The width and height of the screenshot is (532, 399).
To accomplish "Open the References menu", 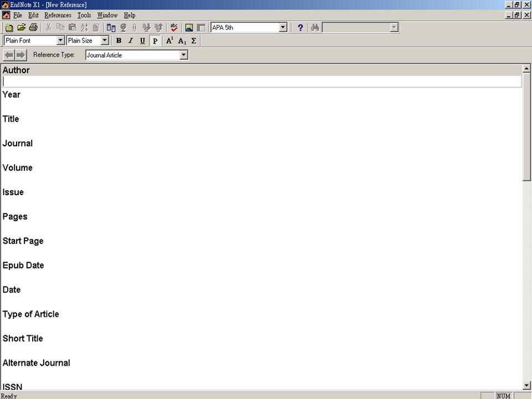I will 58,15.
